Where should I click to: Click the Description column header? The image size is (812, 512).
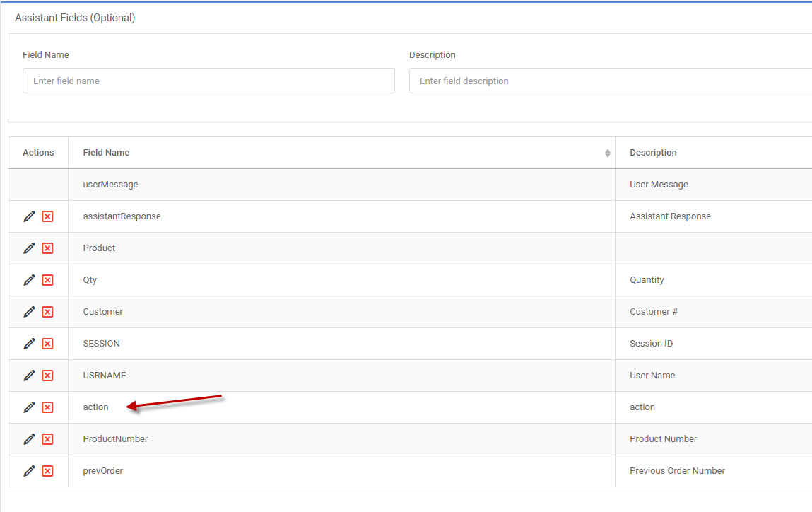click(x=653, y=153)
